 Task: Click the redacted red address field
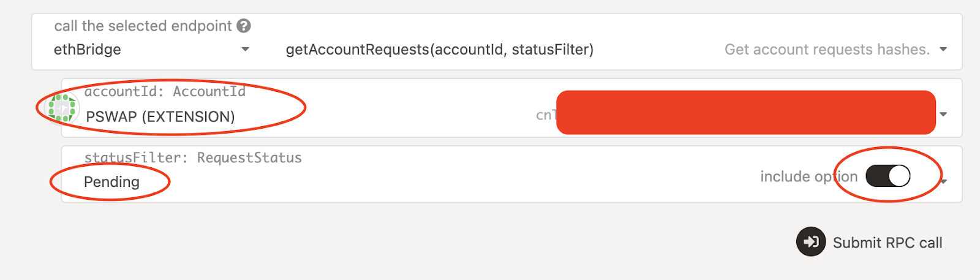[746, 112]
